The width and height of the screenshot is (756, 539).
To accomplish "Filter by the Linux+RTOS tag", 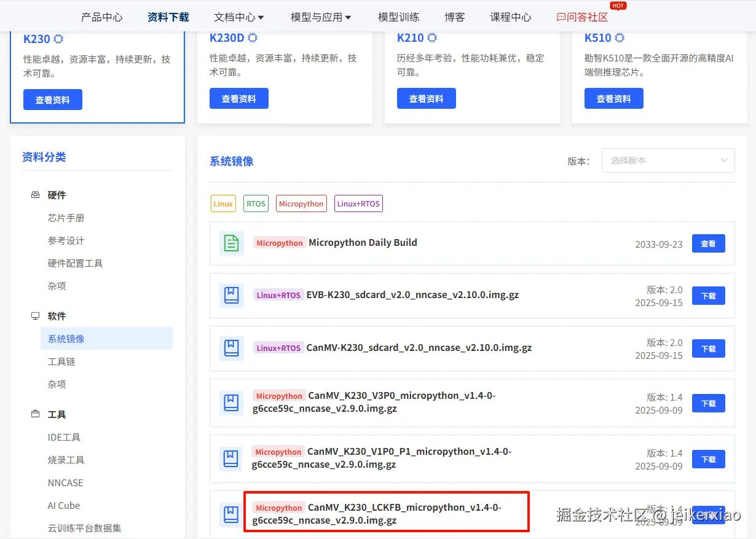I will point(359,203).
